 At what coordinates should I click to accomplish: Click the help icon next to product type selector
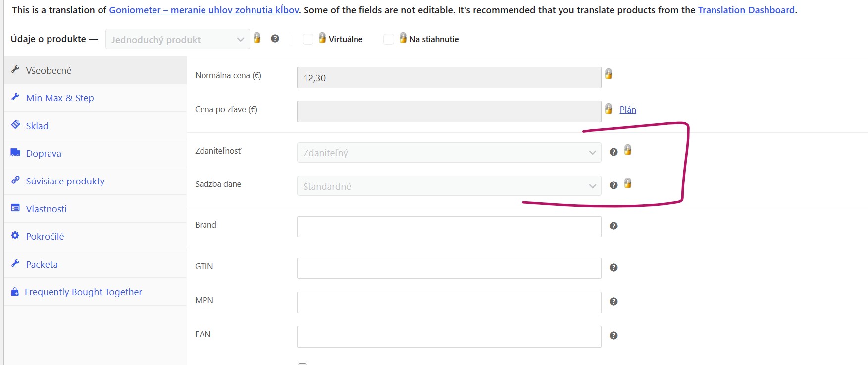pyautogui.click(x=275, y=39)
